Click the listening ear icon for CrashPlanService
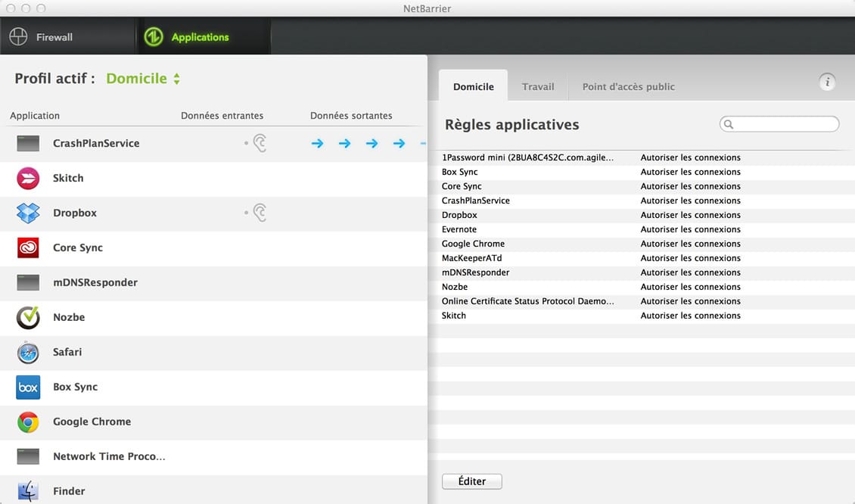855x504 pixels. (259, 143)
